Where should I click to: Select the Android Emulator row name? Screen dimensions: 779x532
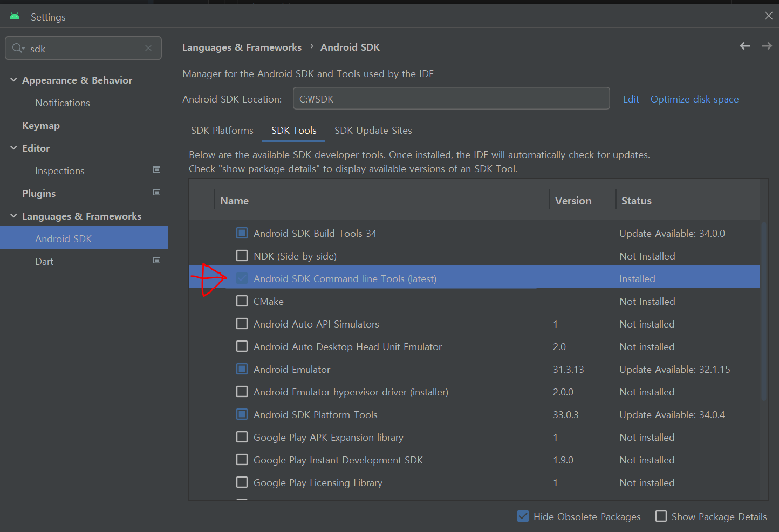[x=292, y=369]
